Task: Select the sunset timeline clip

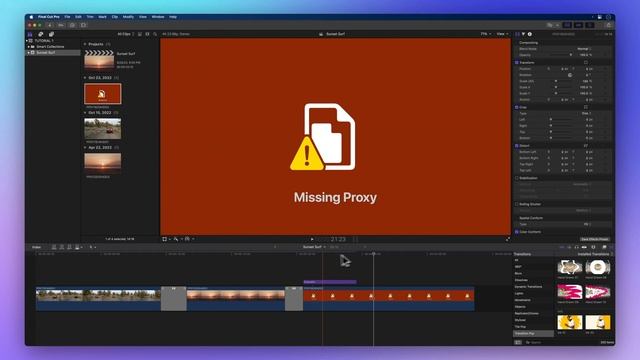Action: pyautogui.click(x=236, y=299)
